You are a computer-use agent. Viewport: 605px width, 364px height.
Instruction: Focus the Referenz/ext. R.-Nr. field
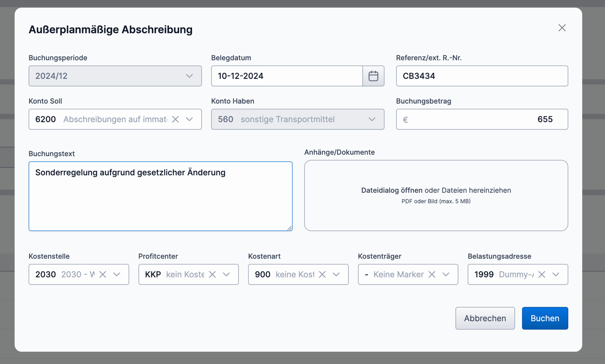point(482,76)
